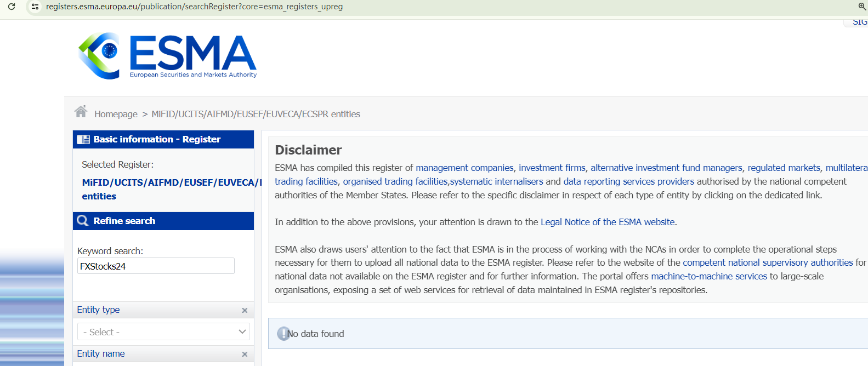This screenshot has width=868, height=366.
Task: Click the browser address bar URL
Action: coord(195,7)
